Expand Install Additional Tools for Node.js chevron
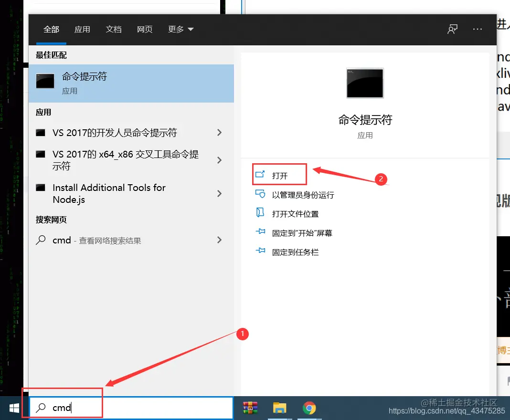 [x=219, y=194]
